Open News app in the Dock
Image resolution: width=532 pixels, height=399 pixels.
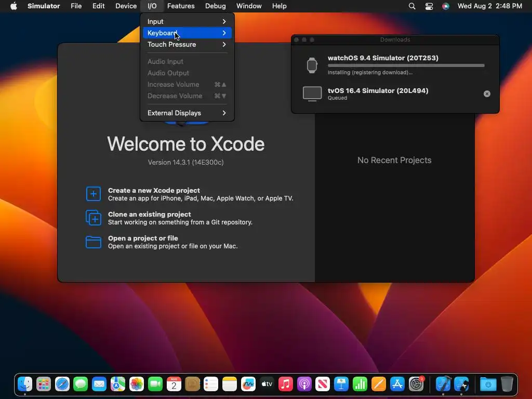[x=322, y=384]
